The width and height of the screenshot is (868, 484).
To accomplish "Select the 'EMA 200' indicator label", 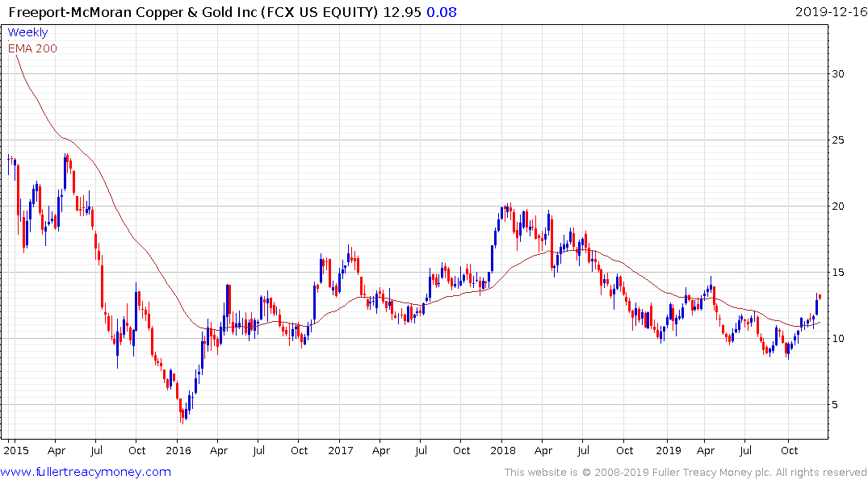I will click(32, 48).
